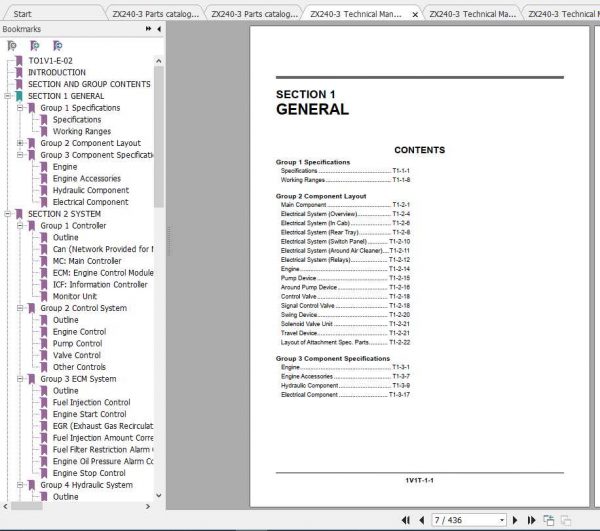Click bookmark icon beside Fuel Injection Amount
The height and width of the screenshot is (531, 600).
tap(44, 438)
